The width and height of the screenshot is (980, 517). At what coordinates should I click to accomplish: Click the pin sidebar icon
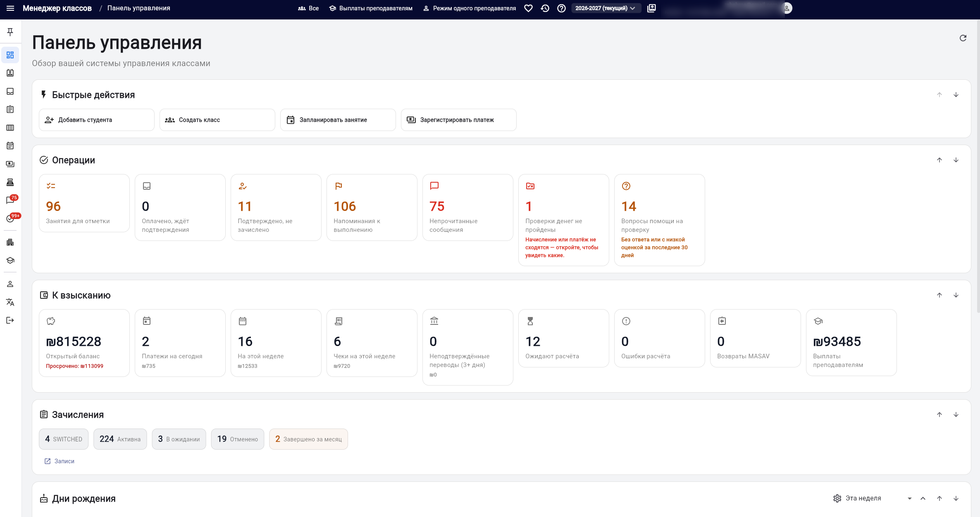point(10,32)
